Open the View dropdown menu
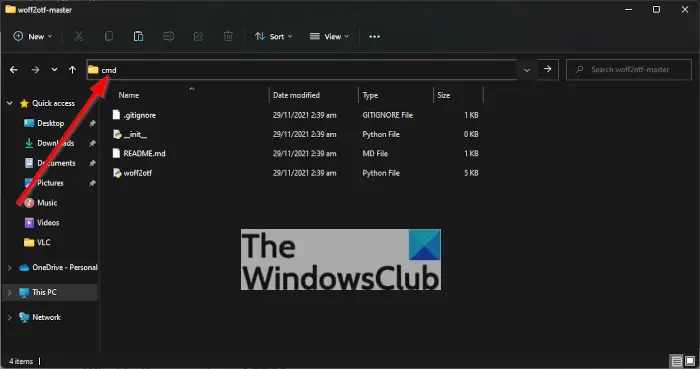 click(x=329, y=37)
